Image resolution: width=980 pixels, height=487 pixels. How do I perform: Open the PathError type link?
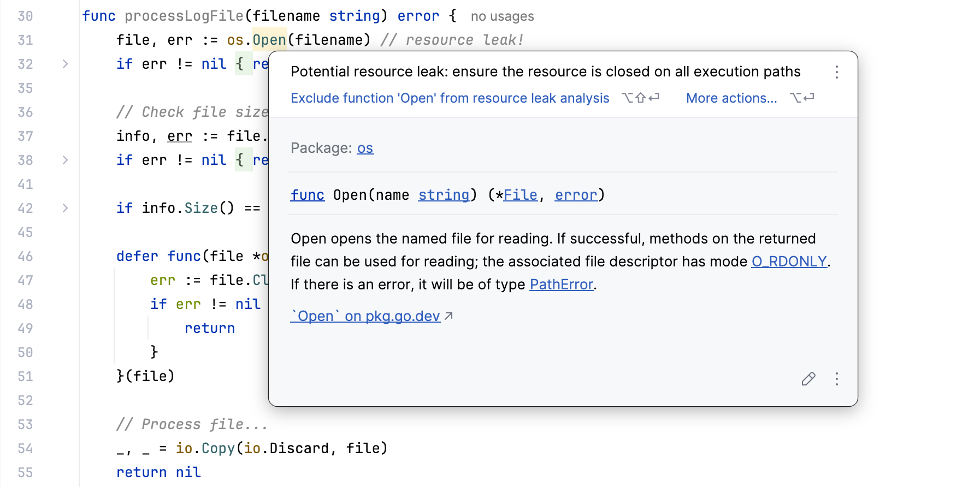coord(561,284)
